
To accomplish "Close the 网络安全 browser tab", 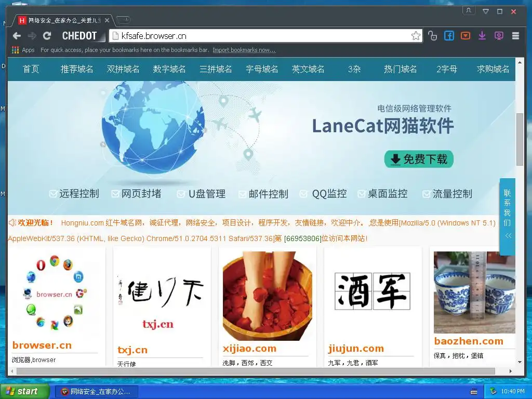I will click(107, 20).
